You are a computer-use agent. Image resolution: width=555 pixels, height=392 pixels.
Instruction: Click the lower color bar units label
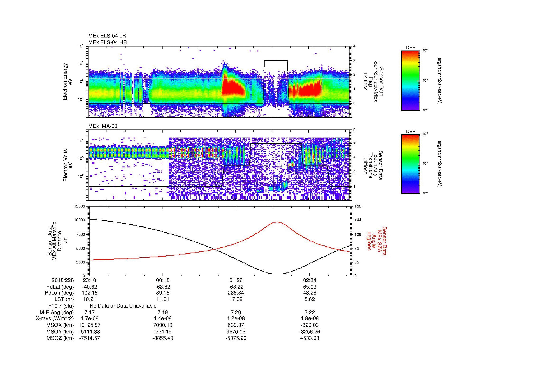[440, 164]
